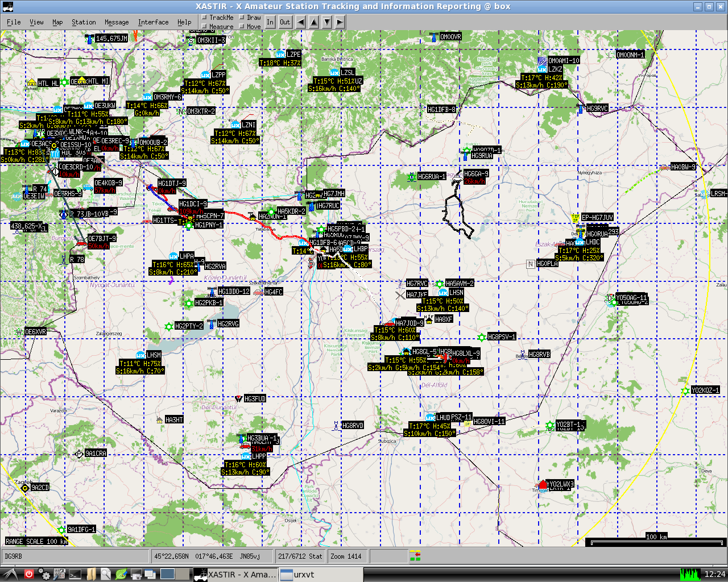The image size is (728, 582).
Task: Click the Out zoom button
Action: tap(285, 22)
